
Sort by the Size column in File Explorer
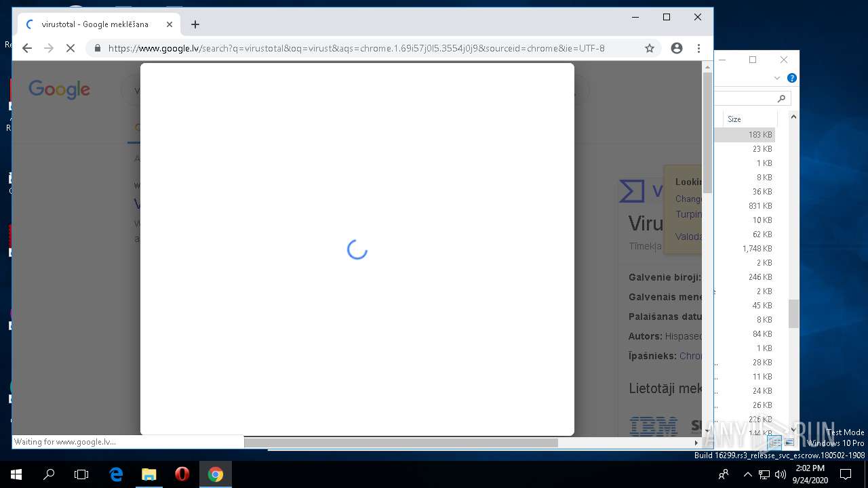(x=734, y=119)
